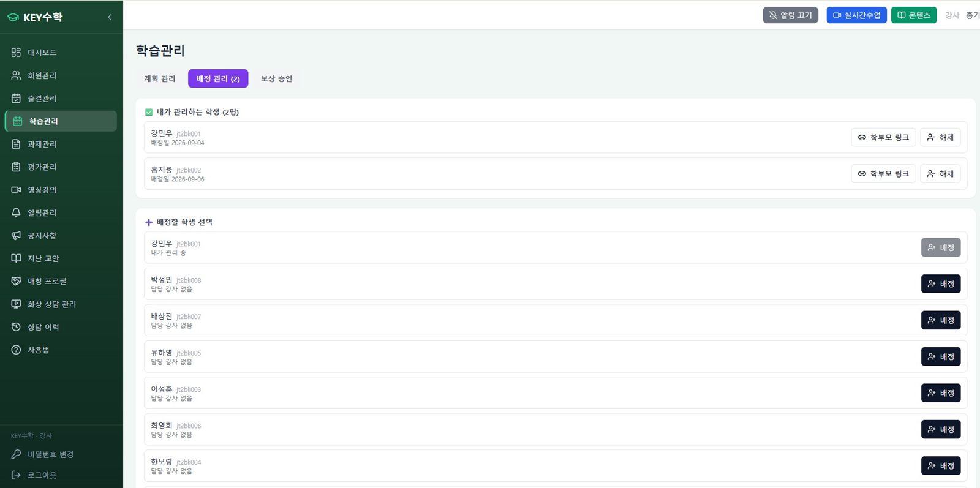Click the 배정일 2026-09-06 date text

click(x=178, y=179)
